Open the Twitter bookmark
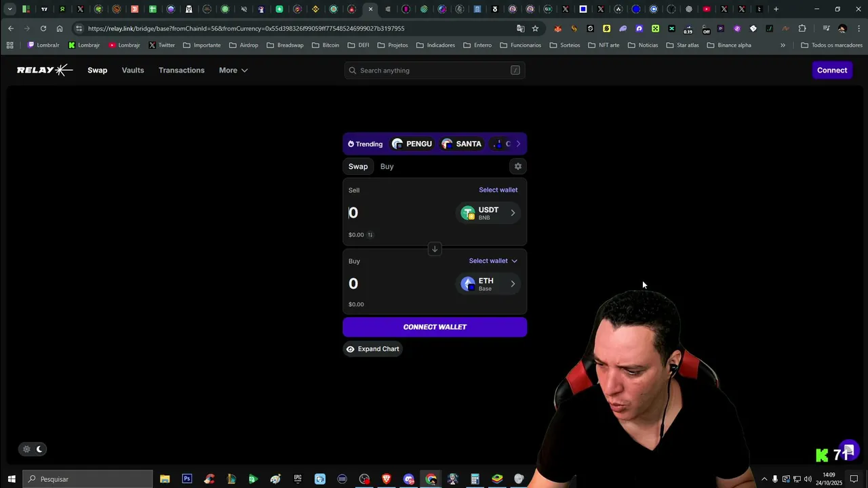 point(161,45)
